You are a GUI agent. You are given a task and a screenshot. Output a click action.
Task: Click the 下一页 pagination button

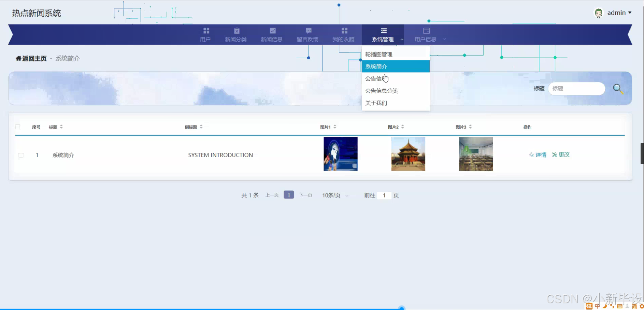305,195
